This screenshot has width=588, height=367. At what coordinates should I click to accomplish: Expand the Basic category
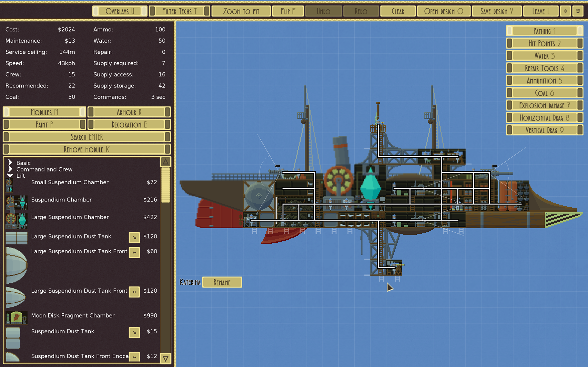point(10,163)
